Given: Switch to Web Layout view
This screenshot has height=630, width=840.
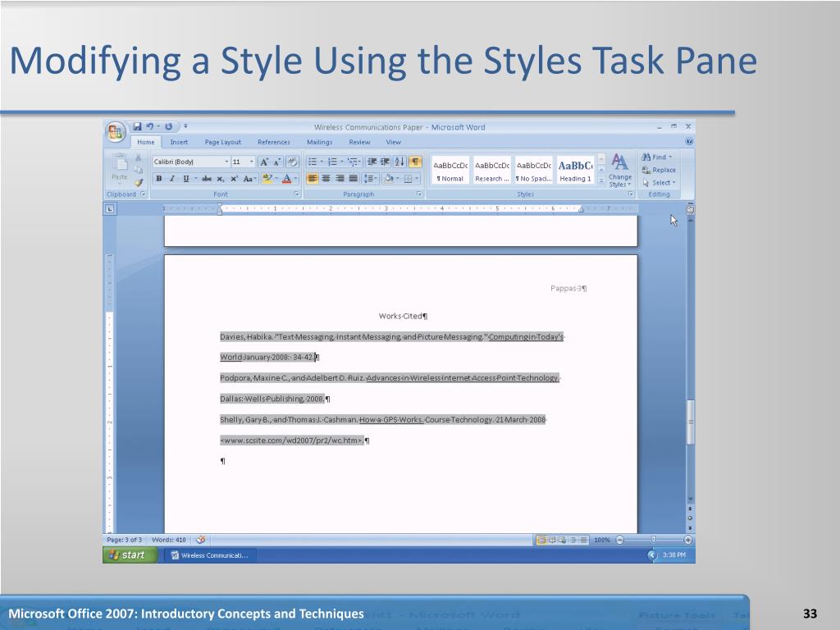Looking at the screenshot, I should pos(563,540).
